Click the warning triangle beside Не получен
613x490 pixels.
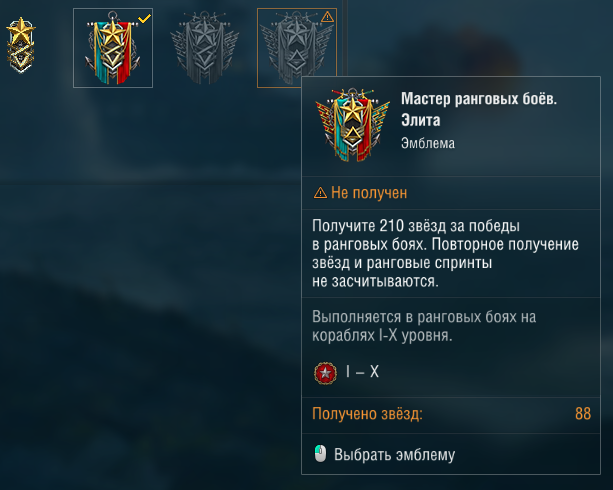[320, 193]
